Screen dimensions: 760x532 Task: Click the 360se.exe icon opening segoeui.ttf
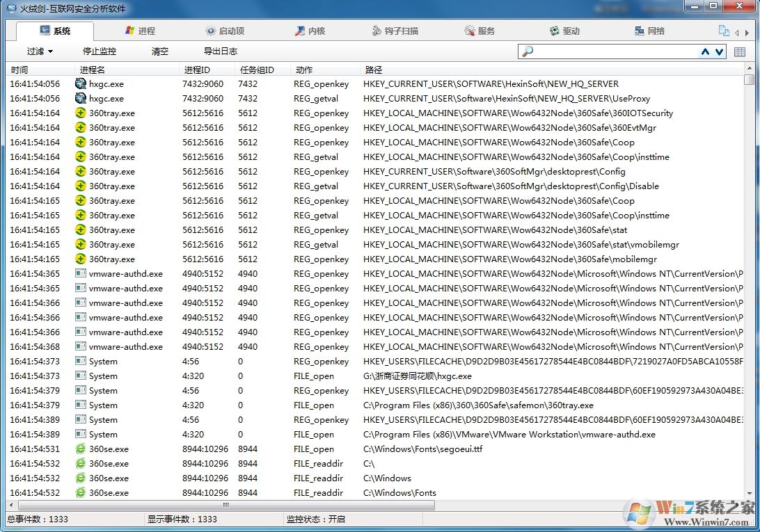pos(81,449)
